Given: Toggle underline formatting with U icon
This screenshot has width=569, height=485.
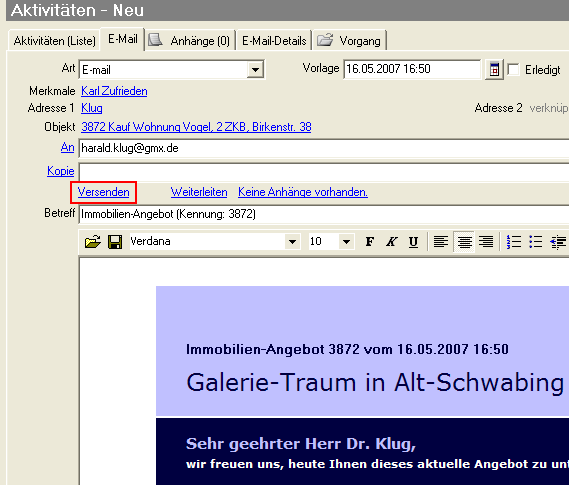Looking at the screenshot, I should pos(413,242).
